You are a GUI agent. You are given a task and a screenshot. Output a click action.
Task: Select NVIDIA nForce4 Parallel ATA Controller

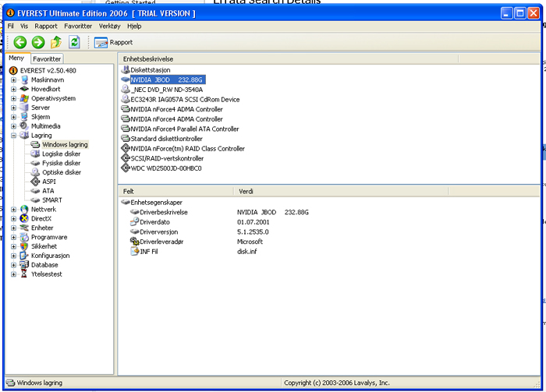tap(185, 129)
